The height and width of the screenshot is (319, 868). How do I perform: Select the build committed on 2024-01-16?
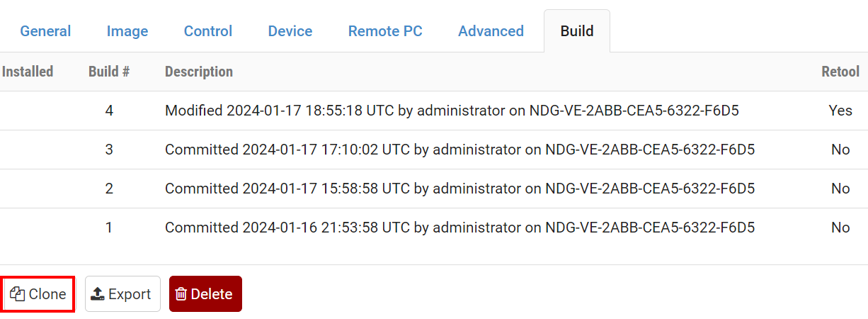[x=459, y=228]
